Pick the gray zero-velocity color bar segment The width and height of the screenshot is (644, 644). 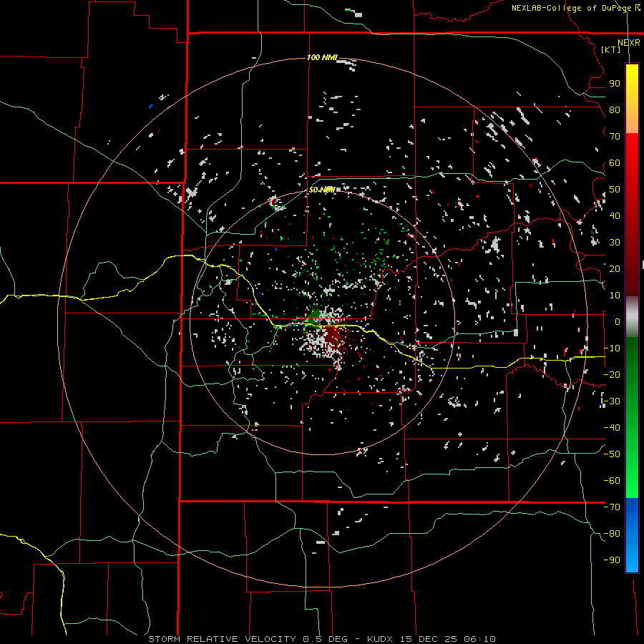[632, 317]
